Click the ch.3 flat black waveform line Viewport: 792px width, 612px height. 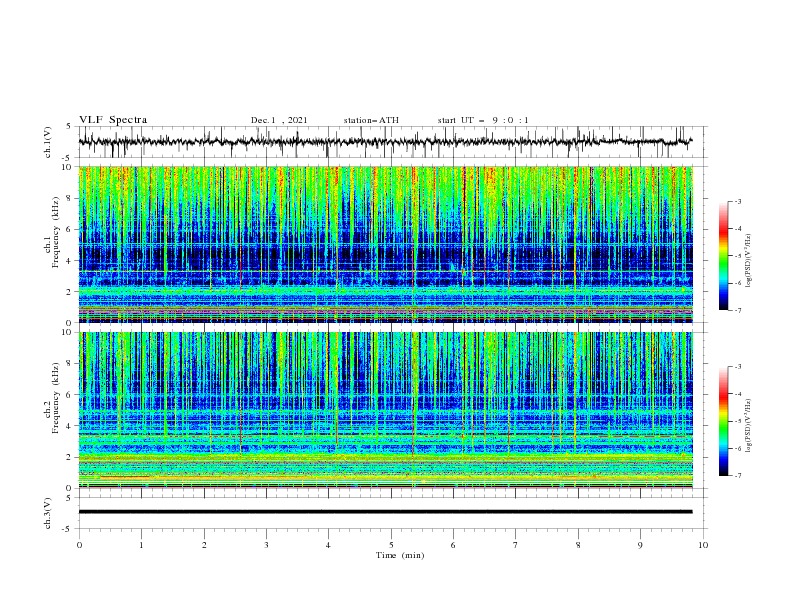pos(385,512)
